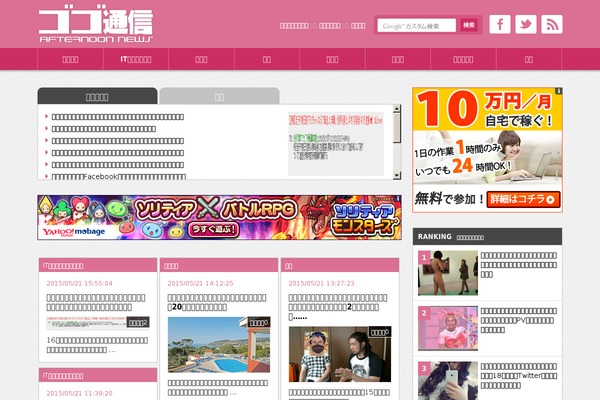Click the comment count badge on the two men photo
This screenshot has width=600, height=400.
point(380,332)
